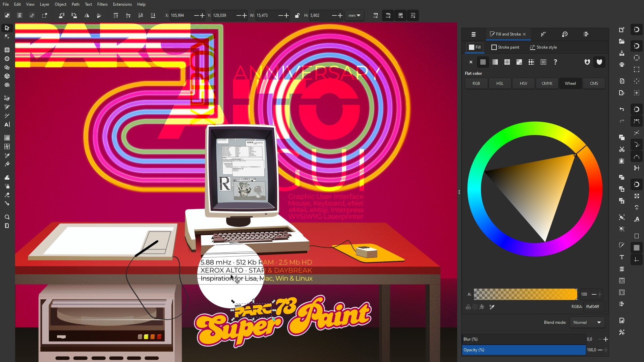644x362 pixels.
Task: Toggle snapping to grids
Action: 636,248
